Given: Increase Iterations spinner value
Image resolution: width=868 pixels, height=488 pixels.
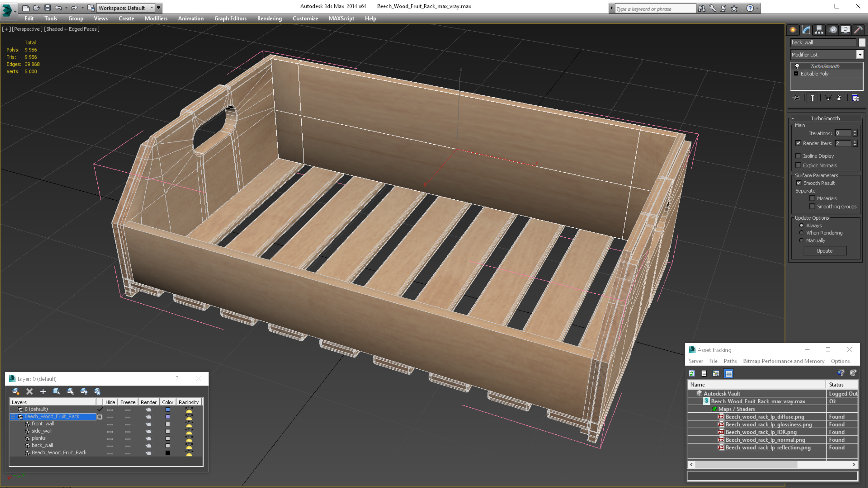Looking at the screenshot, I should coord(855,131).
